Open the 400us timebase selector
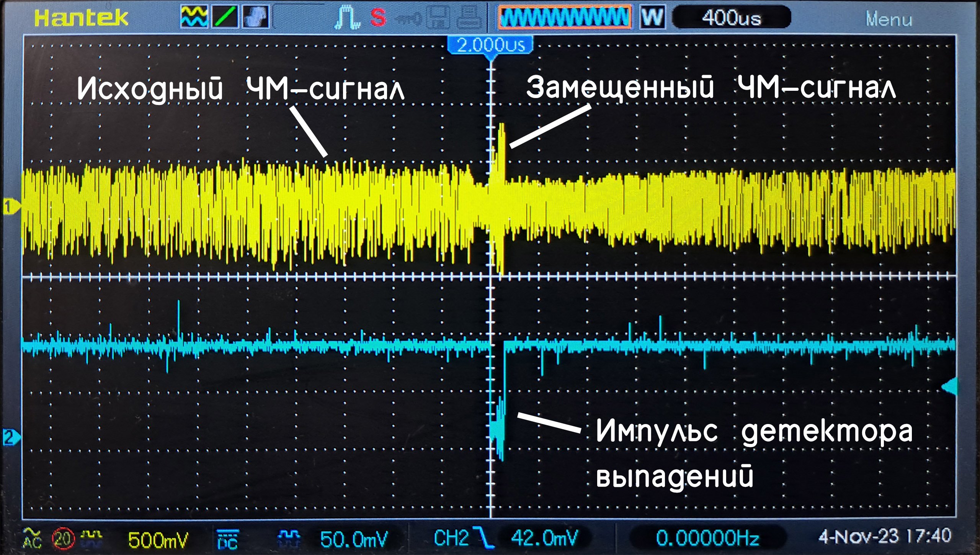The image size is (980, 555). click(x=731, y=18)
